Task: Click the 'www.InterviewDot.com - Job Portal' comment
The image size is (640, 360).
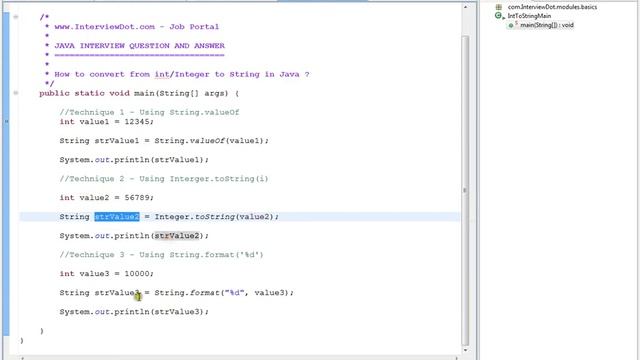Action: (137, 27)
